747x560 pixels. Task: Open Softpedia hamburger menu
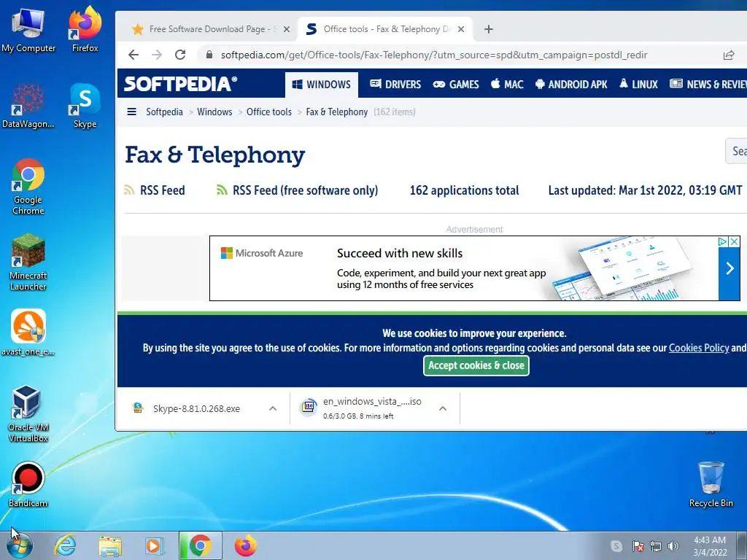pyautogui.click(x=132, y=112)
